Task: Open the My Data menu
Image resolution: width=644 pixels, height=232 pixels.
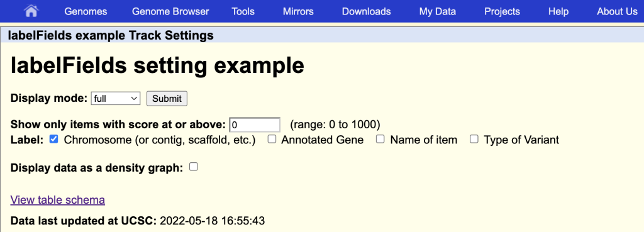Action: point(438,11)
